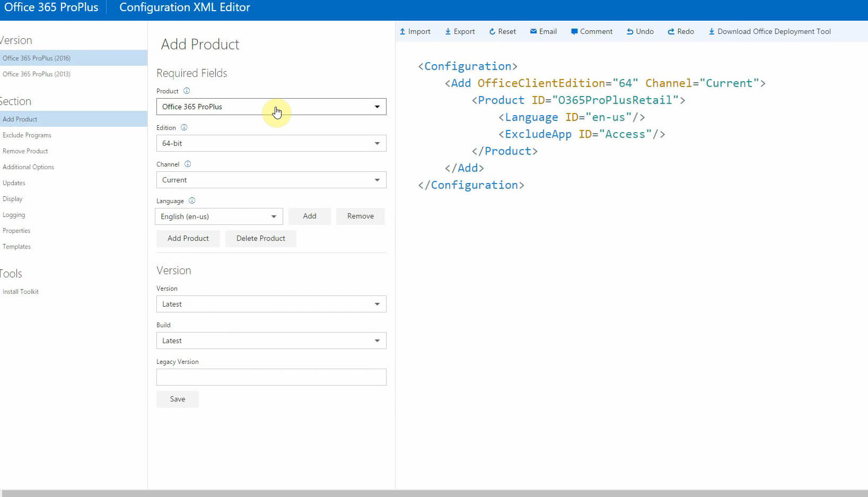This screenshot has width=868, height=497.
Task: Click the info icon next to Edition
Action: tap(184, 127)
